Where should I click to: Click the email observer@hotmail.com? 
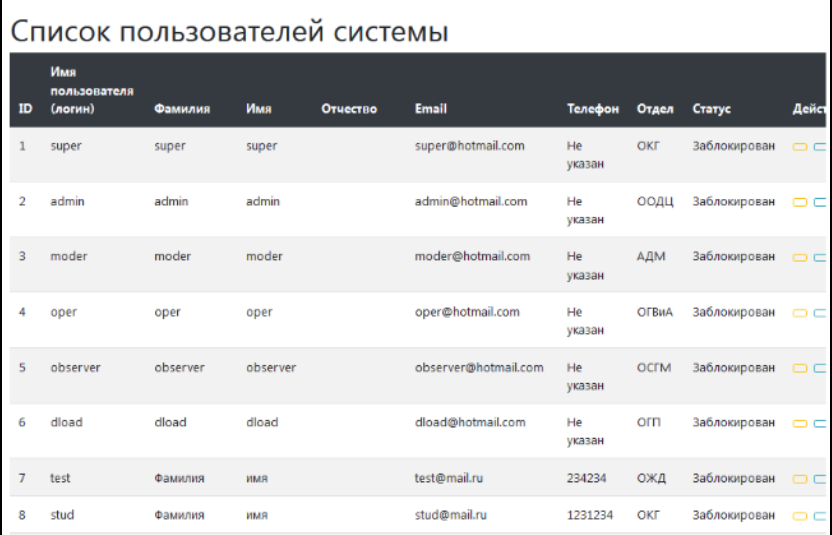point(479,367)
